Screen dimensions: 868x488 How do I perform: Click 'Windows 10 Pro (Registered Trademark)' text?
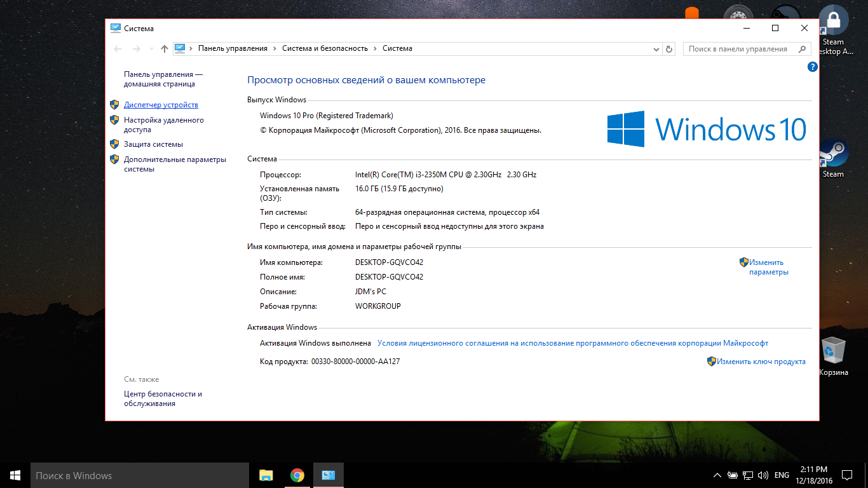click(327, 116)
